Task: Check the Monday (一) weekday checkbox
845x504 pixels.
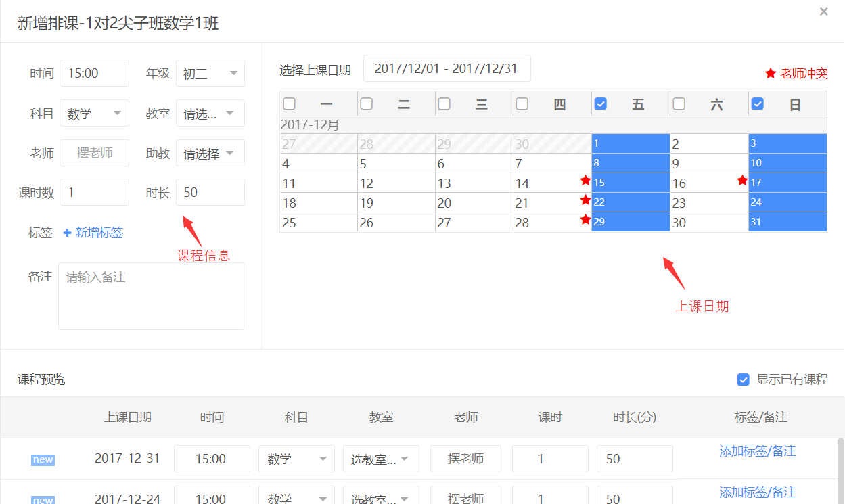Action: point(290,104)
